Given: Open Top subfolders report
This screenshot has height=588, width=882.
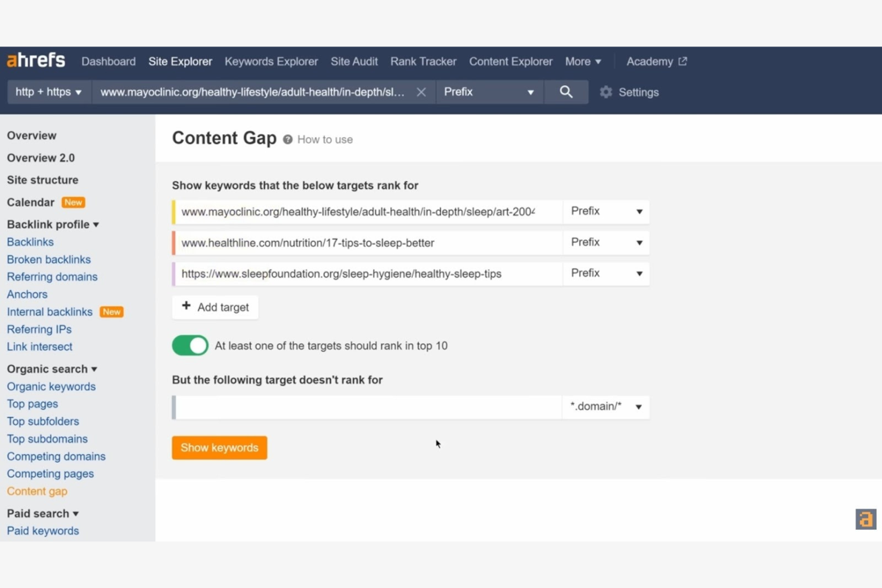Looking at the screenshot, I should click(x=43, y=421).
